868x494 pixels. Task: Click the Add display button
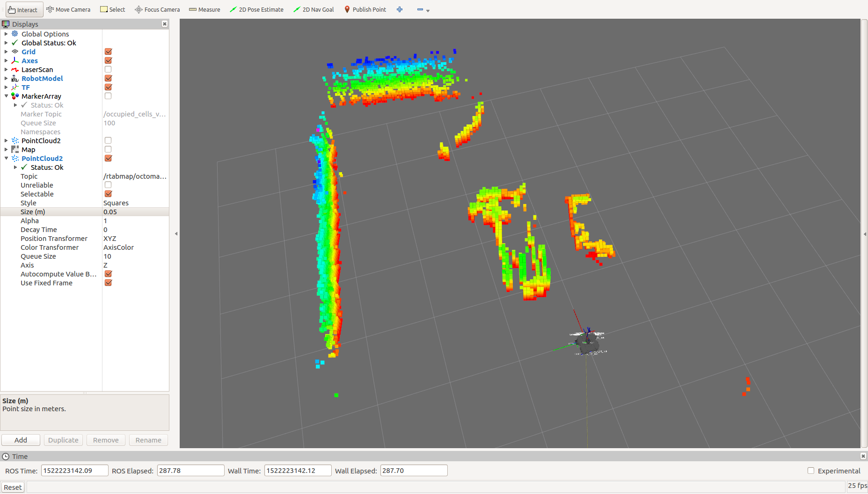click(x=21, y=440)
